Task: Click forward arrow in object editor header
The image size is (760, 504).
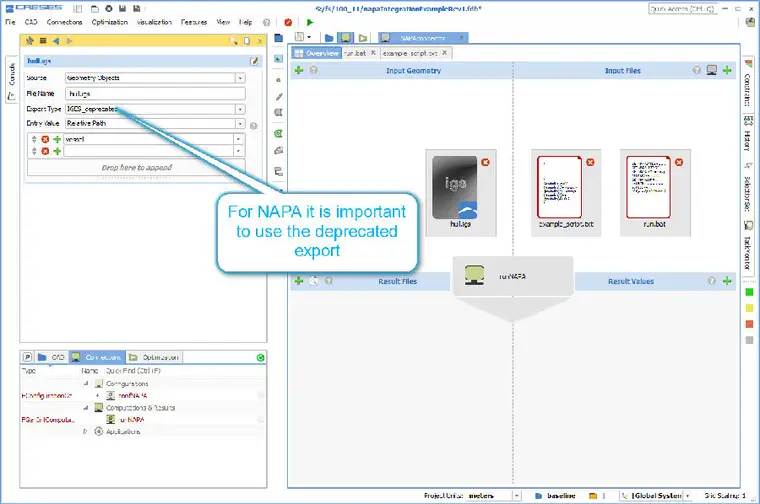Action: coord(69,41)
